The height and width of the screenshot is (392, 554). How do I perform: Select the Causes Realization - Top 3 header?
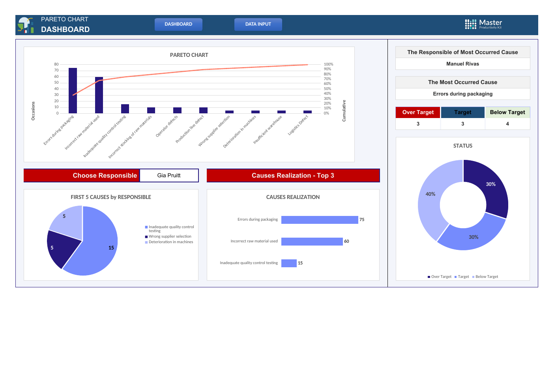pyautogui.click(x=293, y=176)
